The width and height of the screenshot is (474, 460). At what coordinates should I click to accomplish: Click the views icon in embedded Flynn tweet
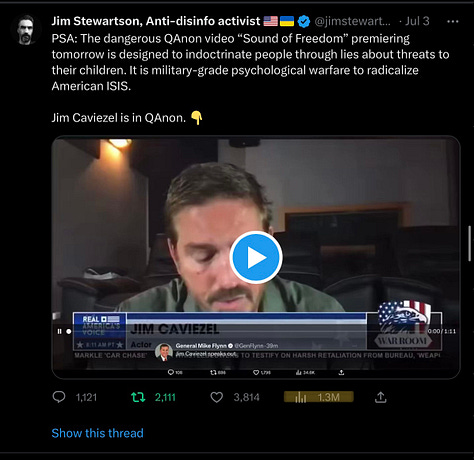(299, 372)
